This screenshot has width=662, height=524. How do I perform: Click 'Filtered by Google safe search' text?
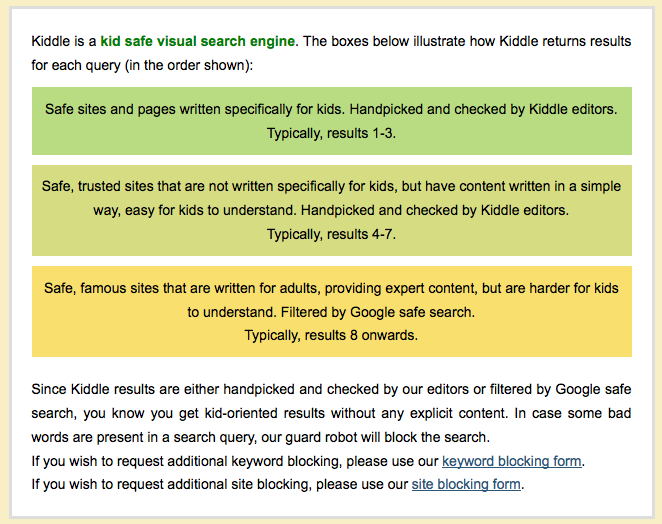click(378, 312)
